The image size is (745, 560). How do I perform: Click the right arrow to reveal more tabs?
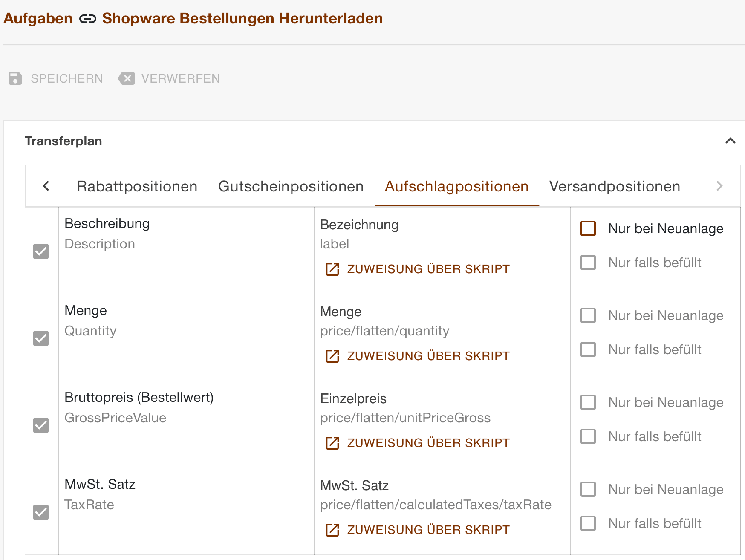click(x=720, y=186)
